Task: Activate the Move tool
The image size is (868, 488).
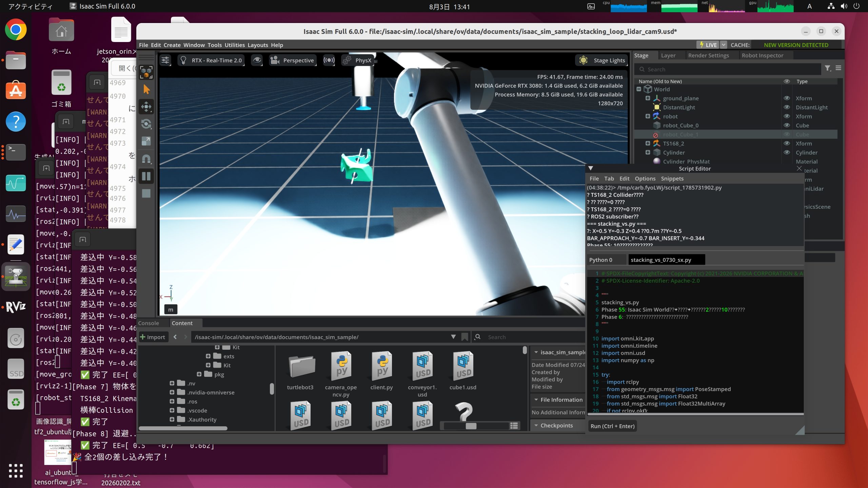Action: (146, 107)
